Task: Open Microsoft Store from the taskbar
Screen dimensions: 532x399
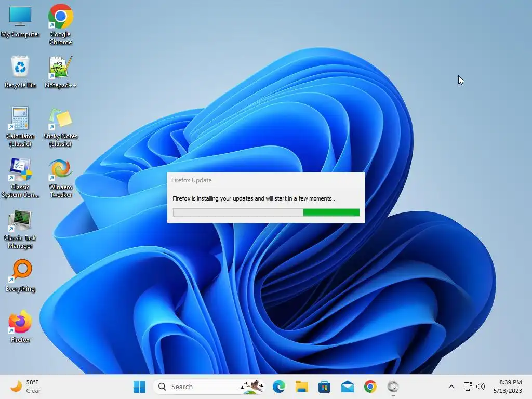Action: (x=324, y=387)
